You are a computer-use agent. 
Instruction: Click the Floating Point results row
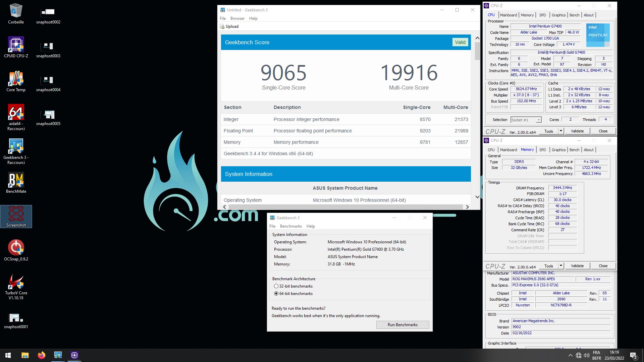click(346, 131)
